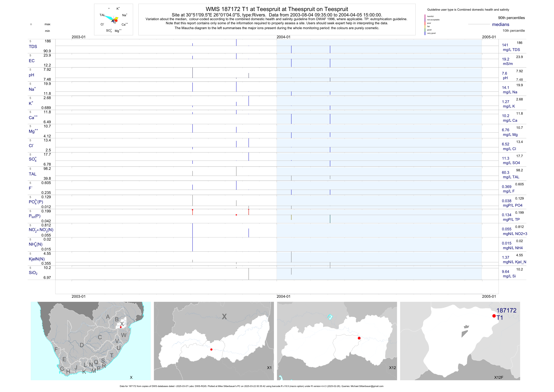
Task: Click the guideline colour legend bar
Action: click(x=425, y=25)
